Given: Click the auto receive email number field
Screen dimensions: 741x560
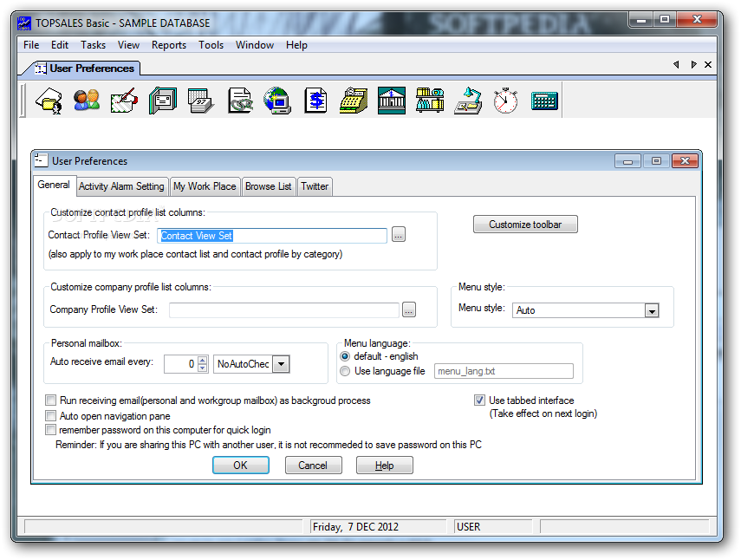Looking at the screenshot, I should 180,364.
